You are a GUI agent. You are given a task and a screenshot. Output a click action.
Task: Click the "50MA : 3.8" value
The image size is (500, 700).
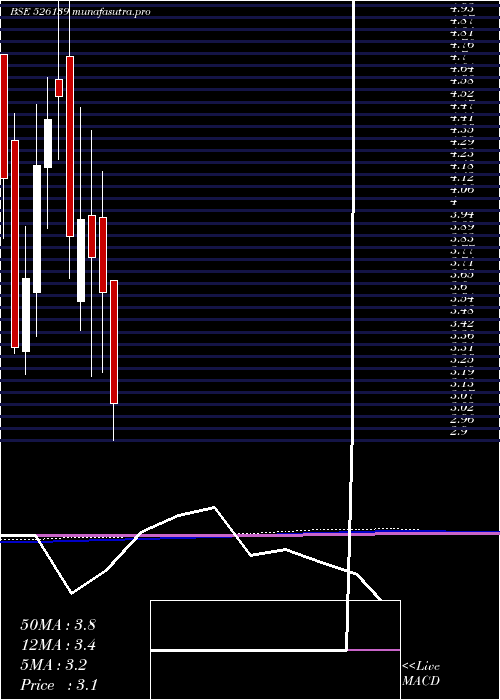(58, 625)
